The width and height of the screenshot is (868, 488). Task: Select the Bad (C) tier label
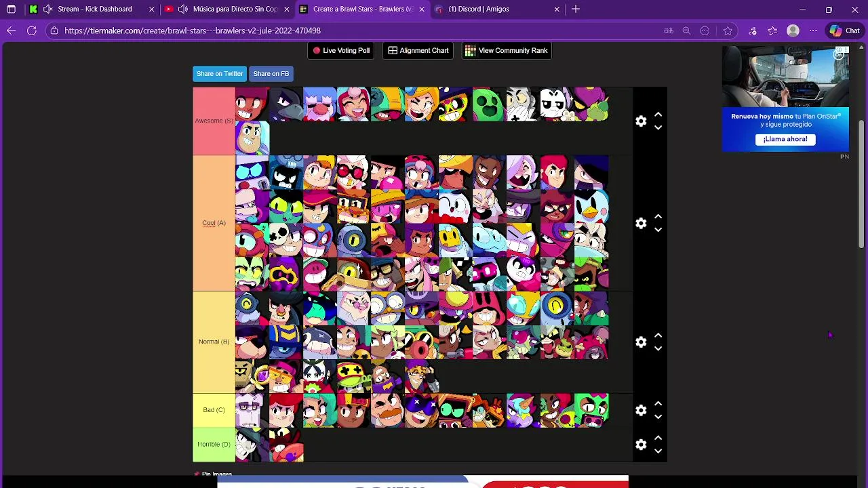click(x=214, y=410)
